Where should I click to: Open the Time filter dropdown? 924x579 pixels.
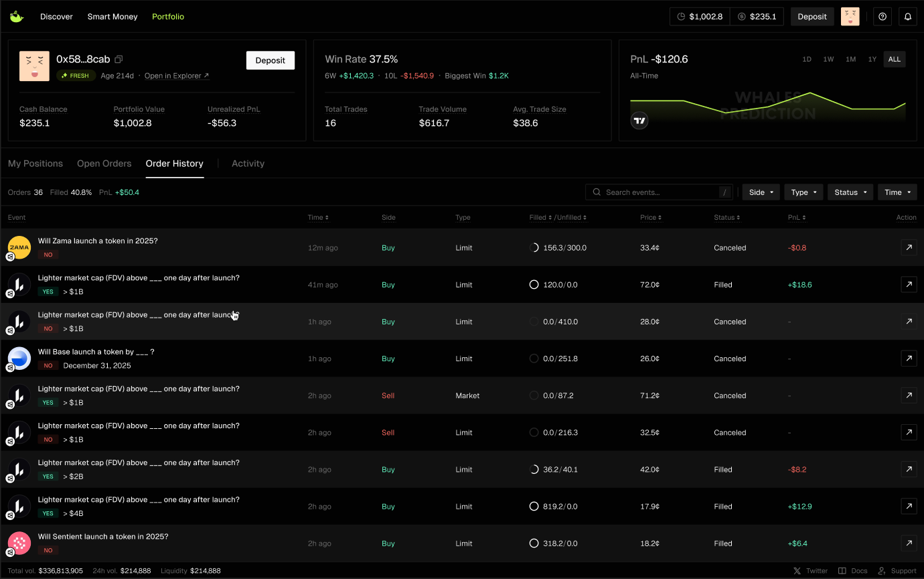click(x=897, y=192)
